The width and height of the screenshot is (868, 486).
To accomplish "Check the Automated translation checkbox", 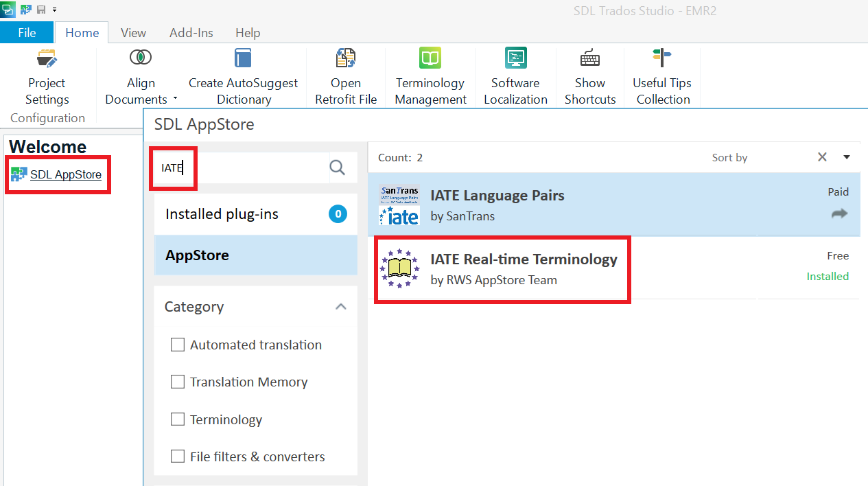I will pos(178,345).
